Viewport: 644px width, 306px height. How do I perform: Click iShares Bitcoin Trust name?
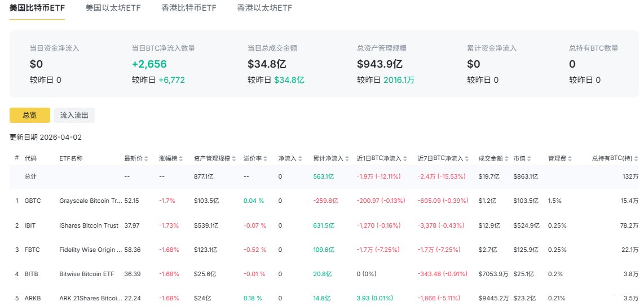tap(89, 225)
